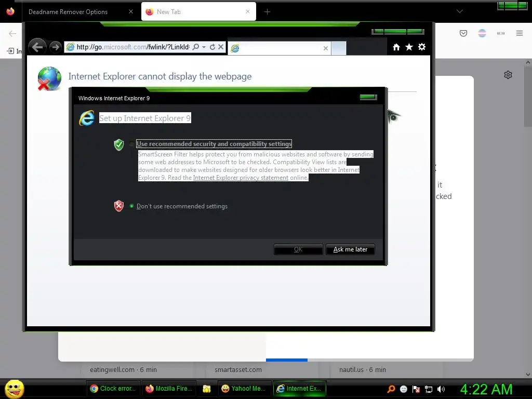This screenshot has width=532, height=399.
Task: Switch to Yahoo! Messenger taskbar item
Action: tap(244, 389)
